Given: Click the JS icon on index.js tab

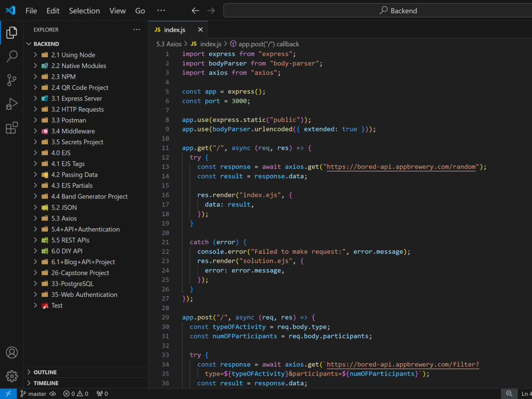Looking at the screenshot, I should point(157,29).
